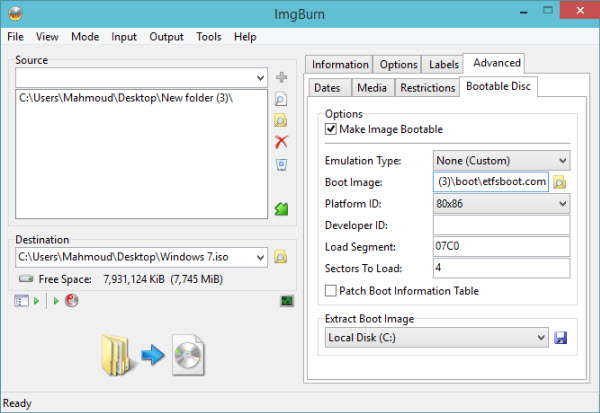This screenshot has height=413, width=600.
Task: Switch to the Restrictions sub-tab
Action: pyautogui.click(x=427, y=88)
